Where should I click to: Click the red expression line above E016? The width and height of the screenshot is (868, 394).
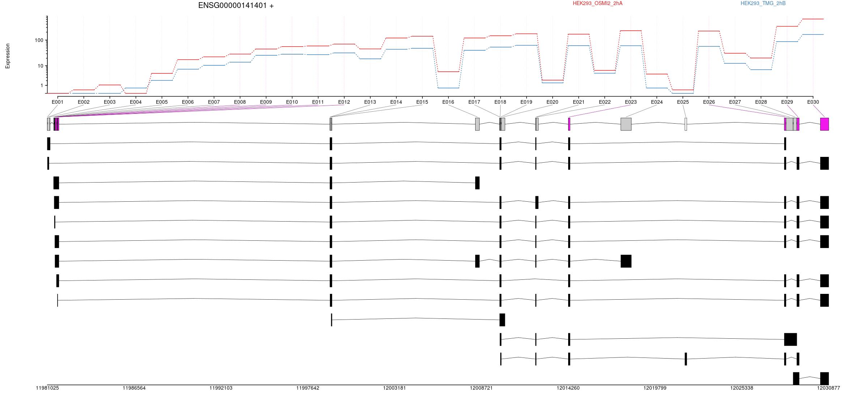tap(448, 72)
